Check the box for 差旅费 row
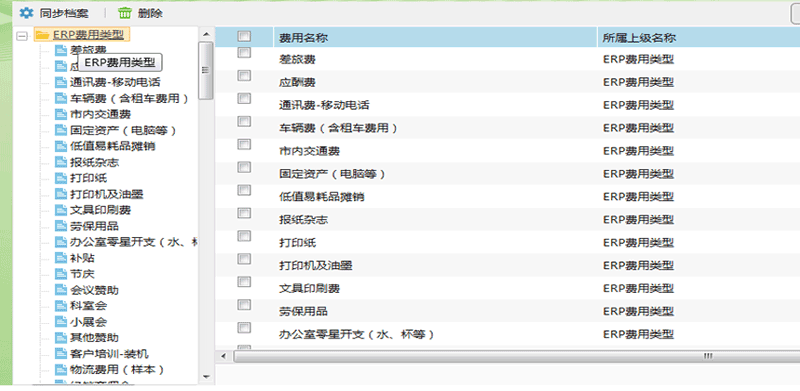This screenshot has width=800, height=391. point(244,53)
